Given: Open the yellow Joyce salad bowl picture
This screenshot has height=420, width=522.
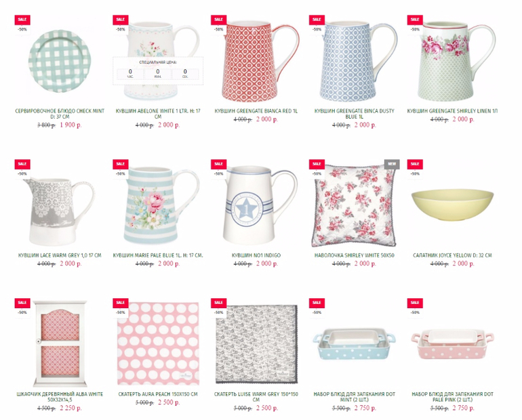Looking at the screenshot, I should [x=452, y=205].
